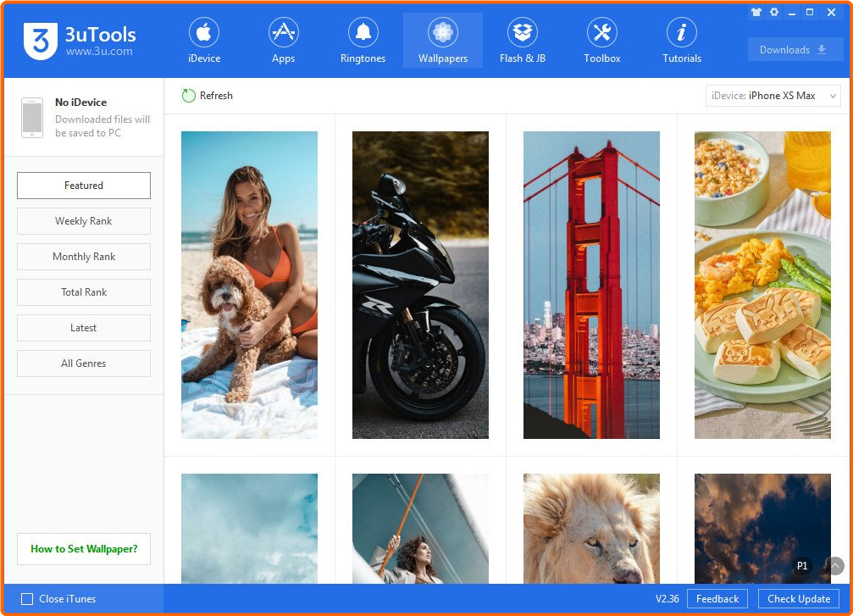Select the All Genres category
Viewport: 853px width, 616px height.
tap(84, 363)
